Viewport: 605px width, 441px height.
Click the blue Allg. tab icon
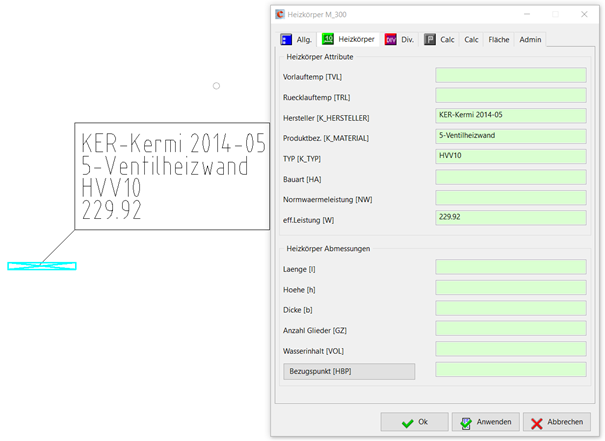(286, 40)
